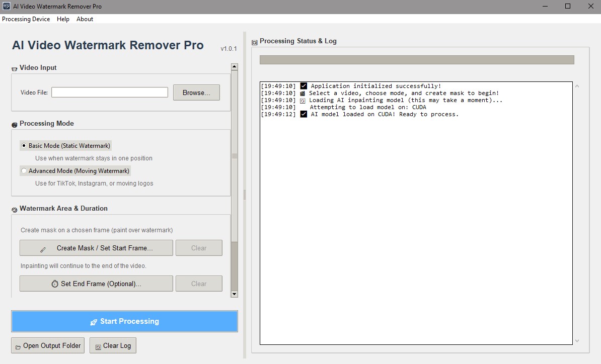Click the app icon in title bar
Viewport: 601px width, 364px height.
7,6
